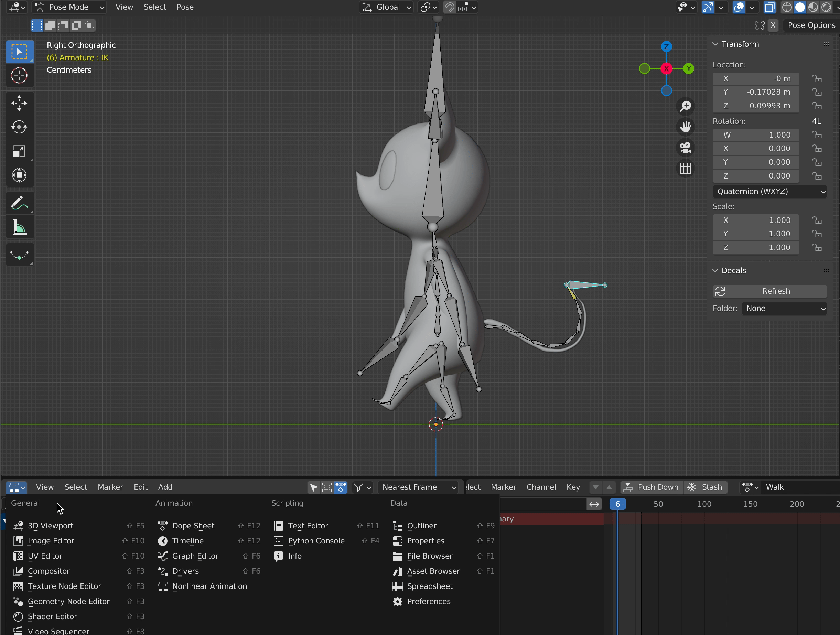The height and width of the screenshot is (635, 840).
Task: Open the Pose menu
Action: (x=185, y=7)
